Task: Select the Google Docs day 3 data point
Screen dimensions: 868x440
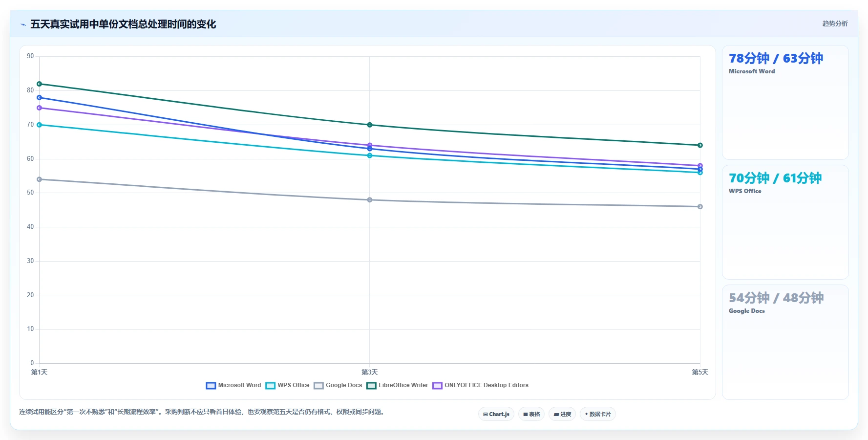Action: click(370, 200)
